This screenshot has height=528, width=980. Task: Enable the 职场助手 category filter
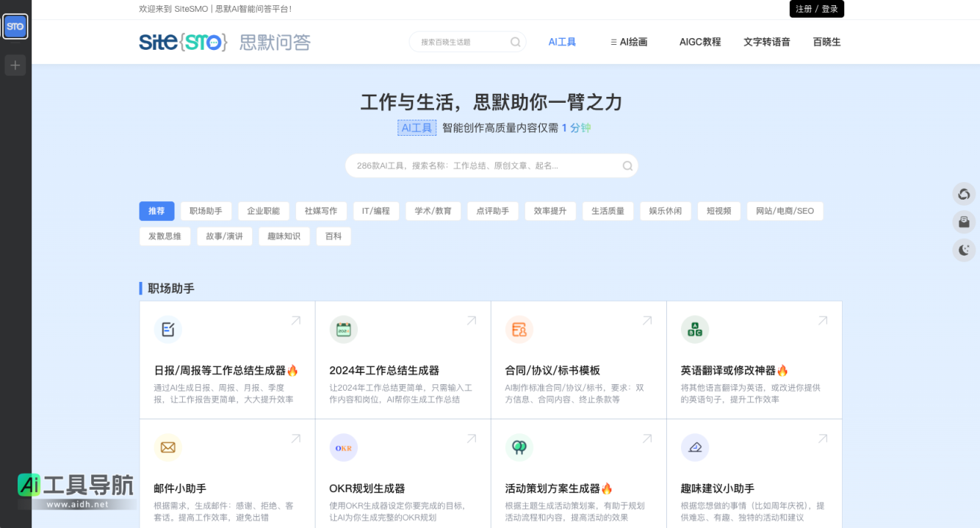click(206, 211)
